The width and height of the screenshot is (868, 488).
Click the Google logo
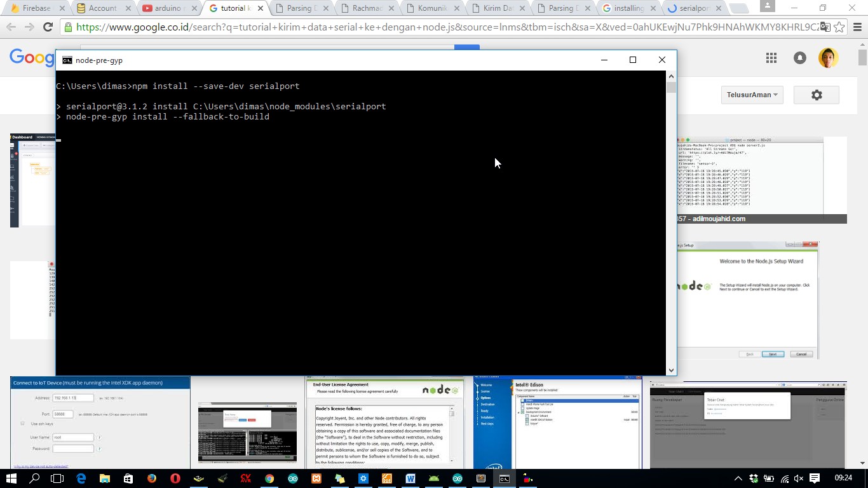(x=32, y=58)
